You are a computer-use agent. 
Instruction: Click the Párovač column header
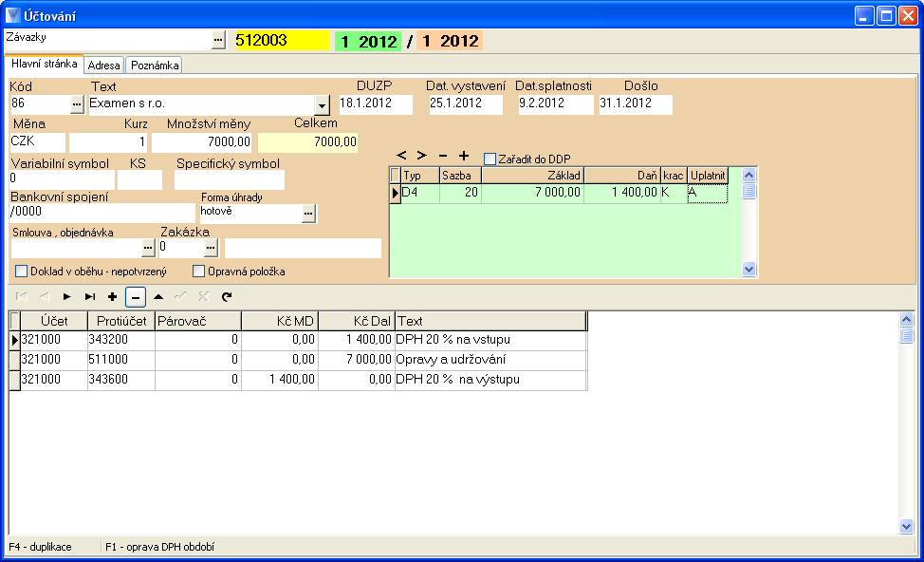[x=198, y=321]
